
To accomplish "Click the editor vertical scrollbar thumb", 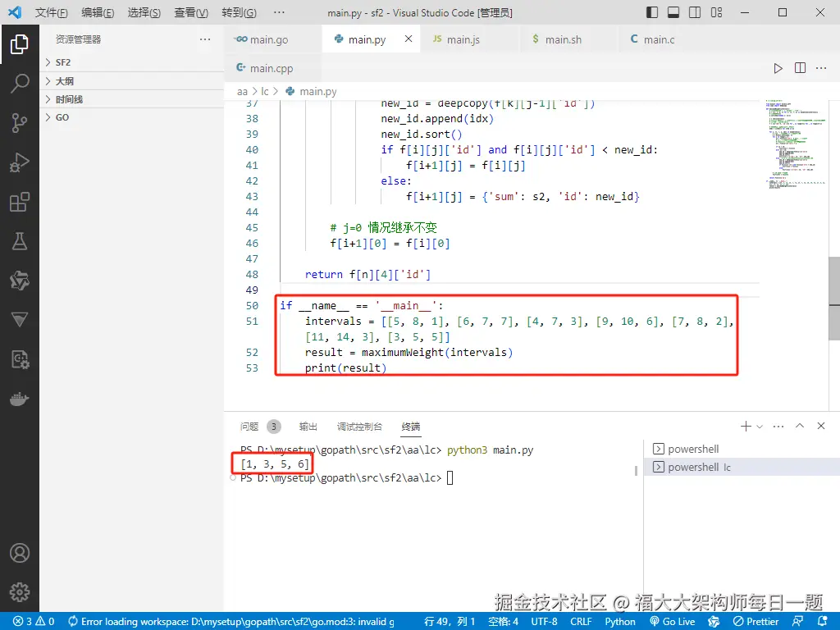I will (x=834, y=299).
